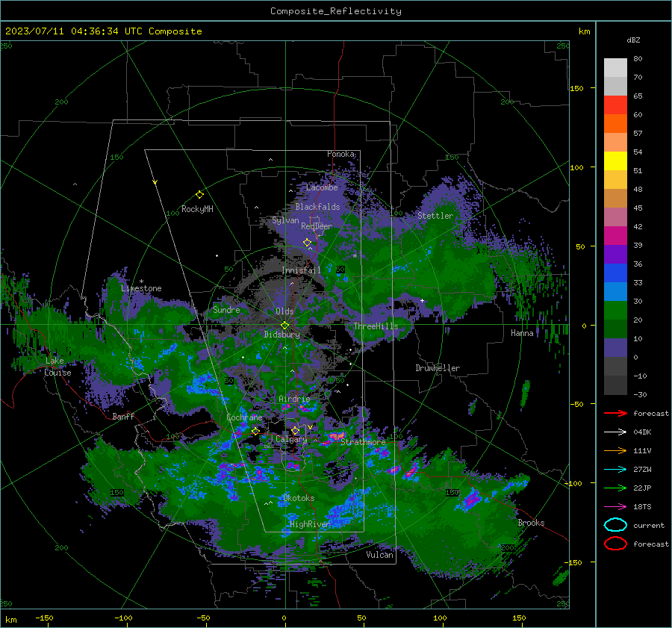Click dark gray swatch between -10 and -30

pos(615,385)
